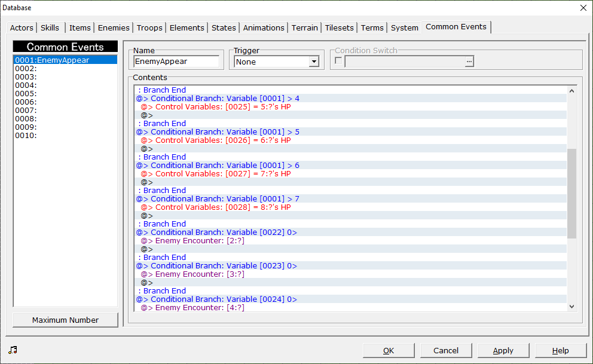Image resolution: width=593 pixels, height=364 pixels.
Task: Click the Contents scrollbar down arrow
Action: point(571,307)
